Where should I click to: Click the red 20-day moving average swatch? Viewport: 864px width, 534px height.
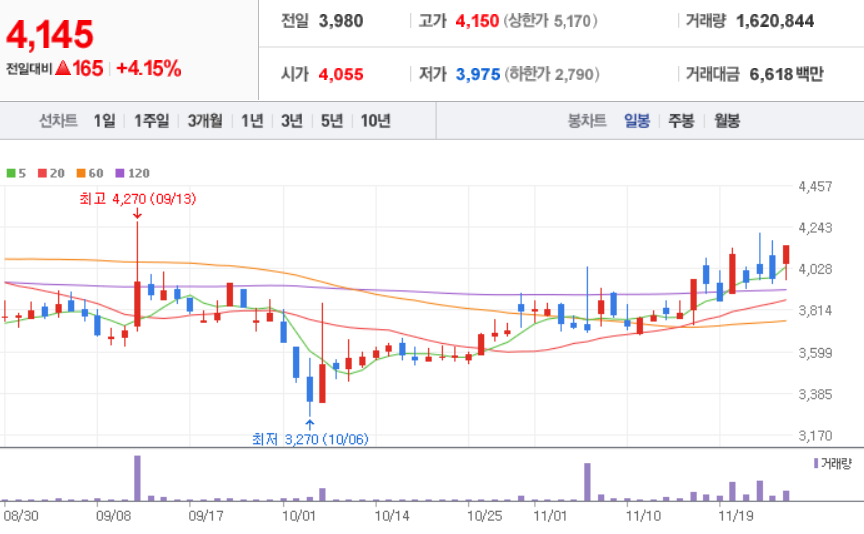coord(42,173)
